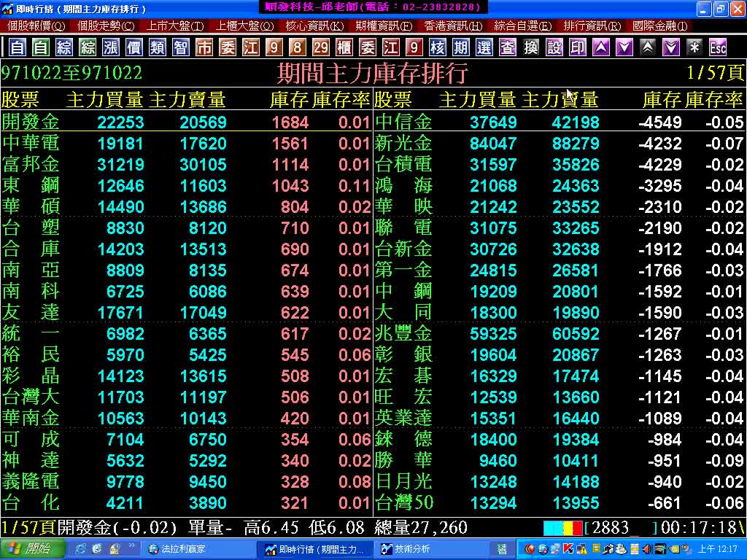747x560 pixels.
Task: Click the 智 toolbar icon
Action: pos(181,47)
